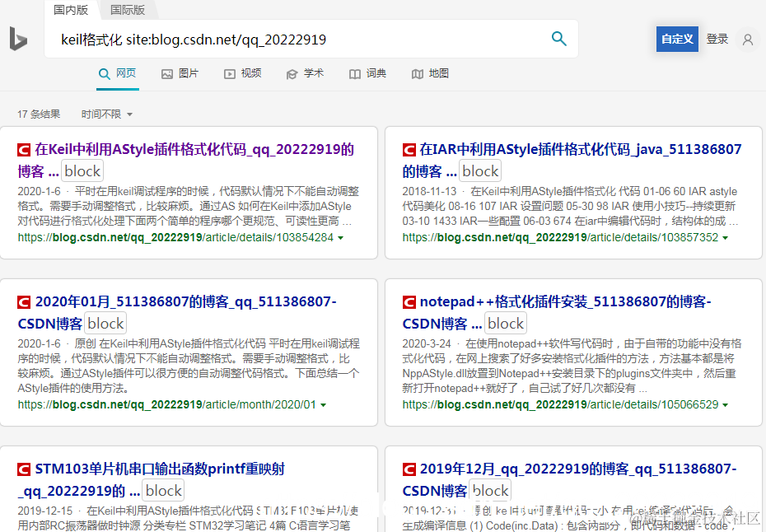Select the 词典 dictionary tab
The image size is (766, 532).
(367, 74)
